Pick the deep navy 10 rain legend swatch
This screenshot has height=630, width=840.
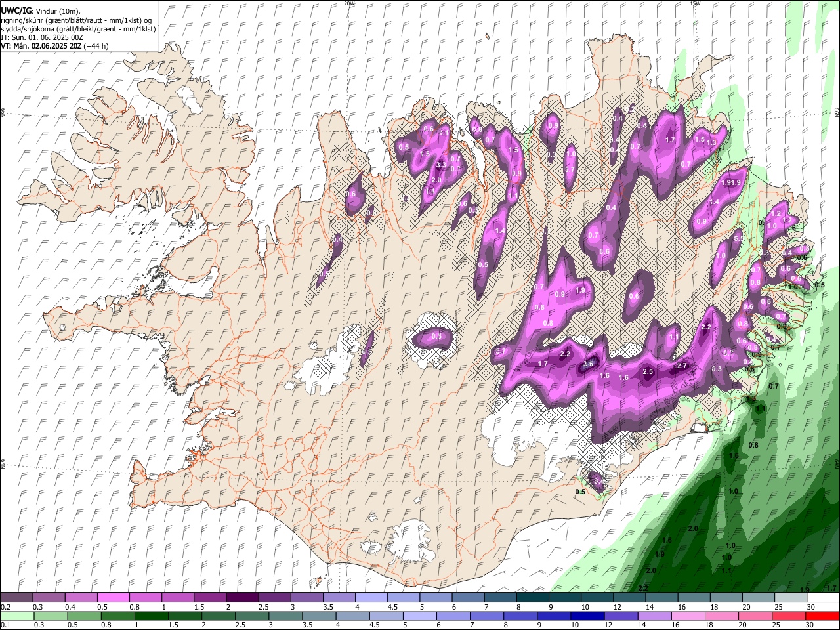coord(587,616)
